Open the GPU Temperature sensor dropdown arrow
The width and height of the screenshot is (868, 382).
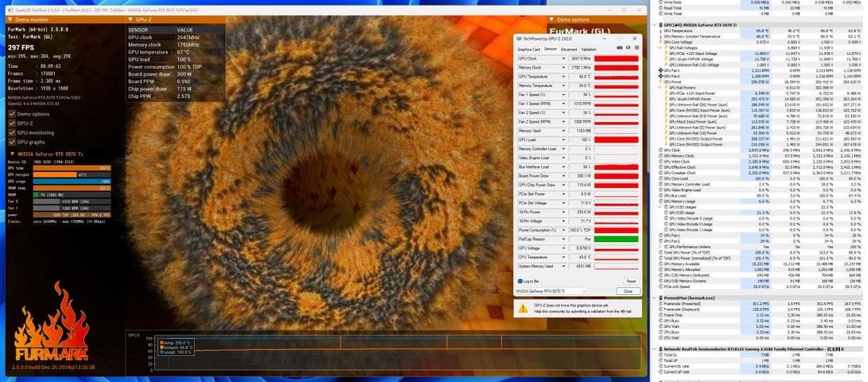563,76
